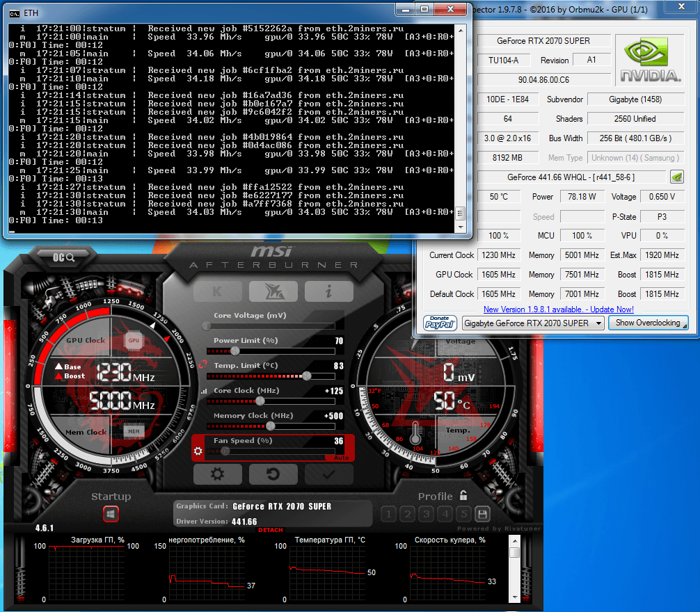Open the Gigabyte GeForce RTX 2070 SUPER dropdown
This screenshot has height=612, width=700.
point(534,323)
